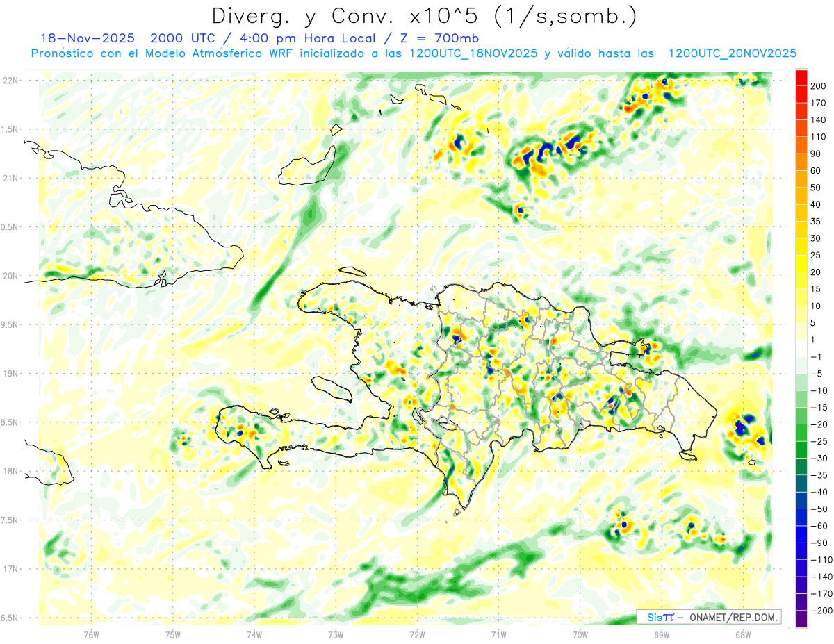Click the '1.5N' latitude tick label
Screen dimensions: 834x644
[10, 129]
